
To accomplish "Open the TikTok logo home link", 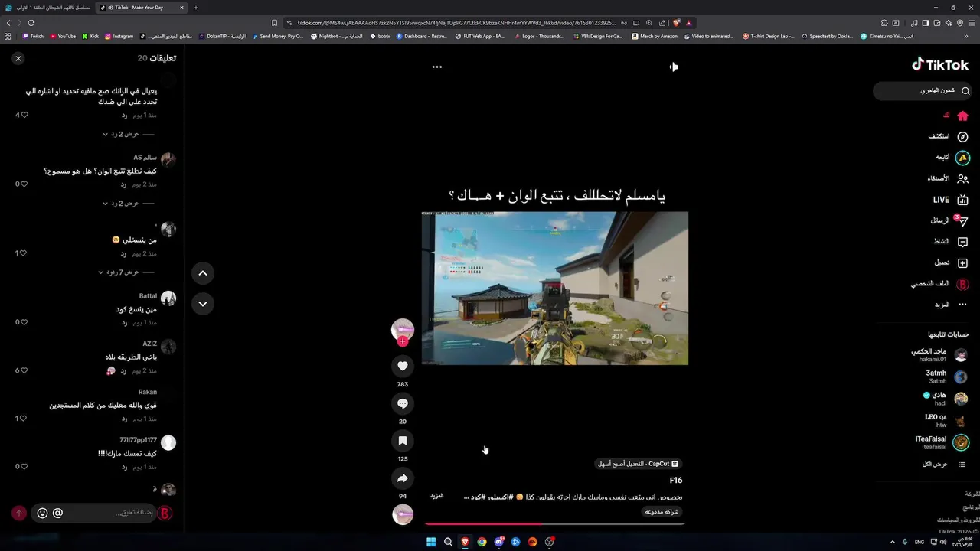I will (x=940, y=64).
